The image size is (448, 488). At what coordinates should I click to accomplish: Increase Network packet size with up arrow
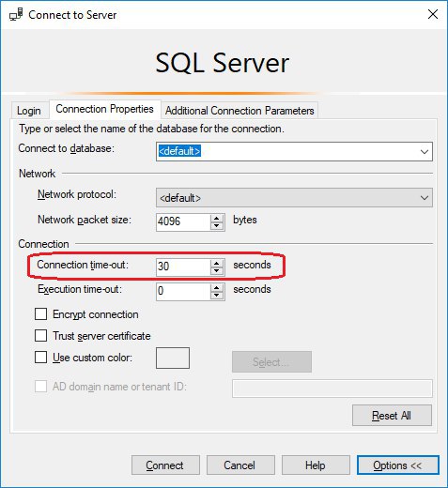point(217,219)
